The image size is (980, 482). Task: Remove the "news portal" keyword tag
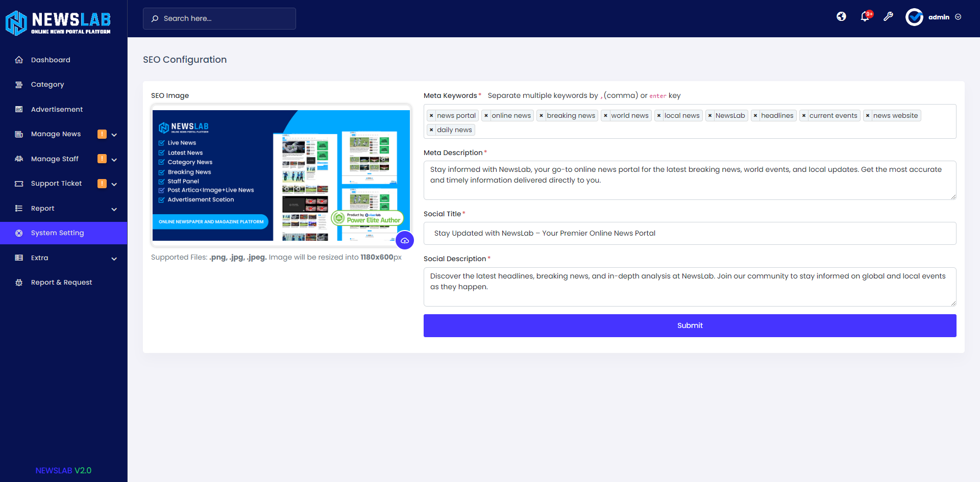(432, 115)
